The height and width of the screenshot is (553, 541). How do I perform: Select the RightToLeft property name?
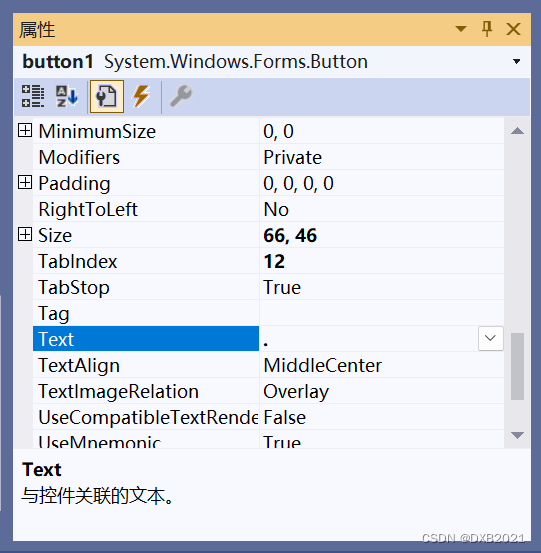[88, 209]
